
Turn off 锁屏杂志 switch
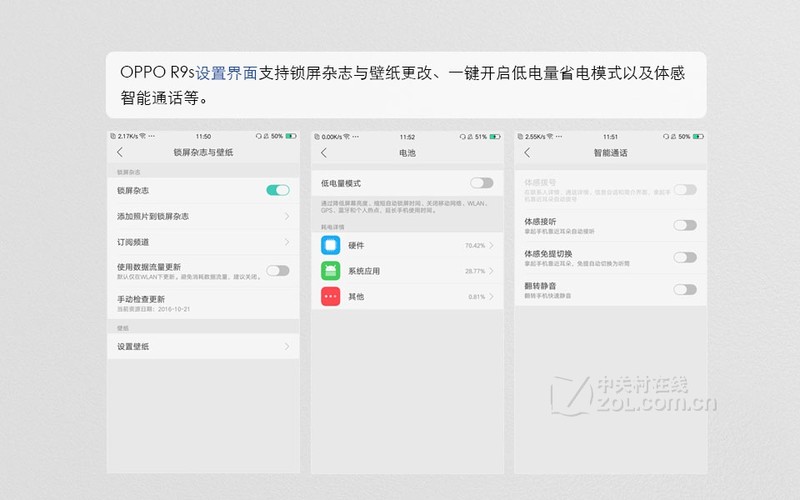[278, 190]
